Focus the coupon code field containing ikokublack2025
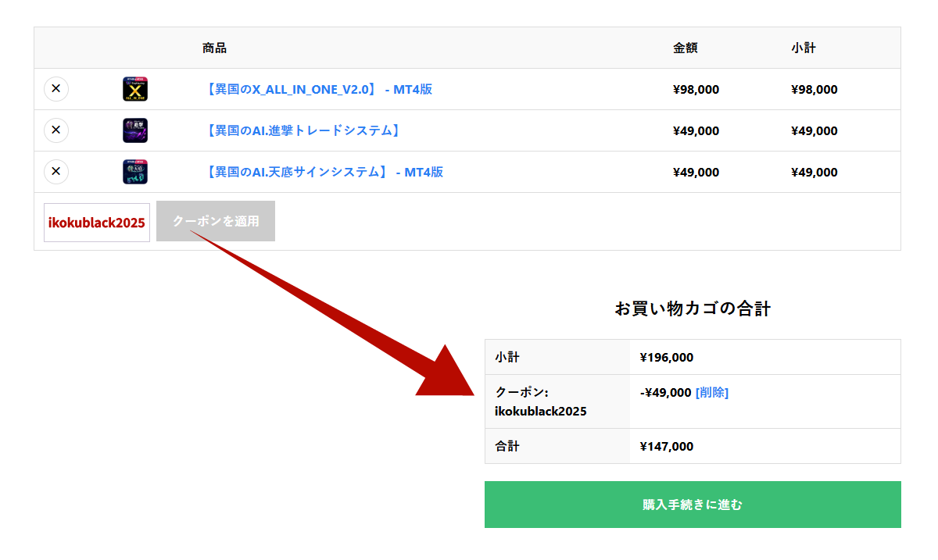The height and width of the screenshot is (560, 938). (97, 222)
